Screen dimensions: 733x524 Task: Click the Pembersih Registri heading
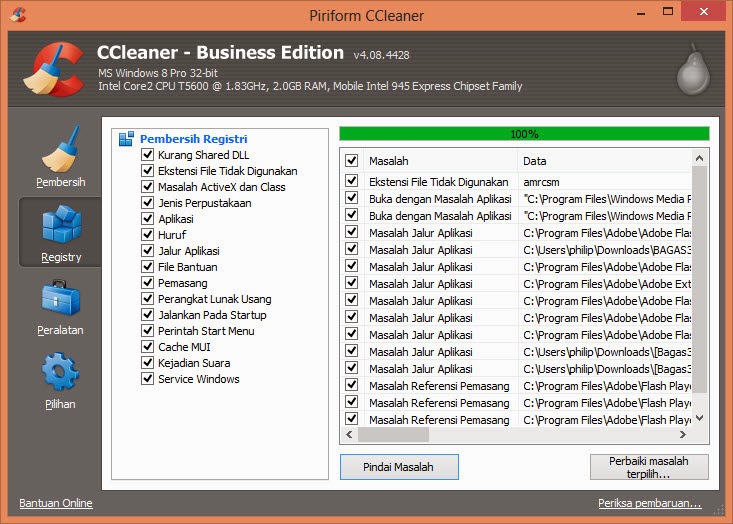tap(194, 139)
